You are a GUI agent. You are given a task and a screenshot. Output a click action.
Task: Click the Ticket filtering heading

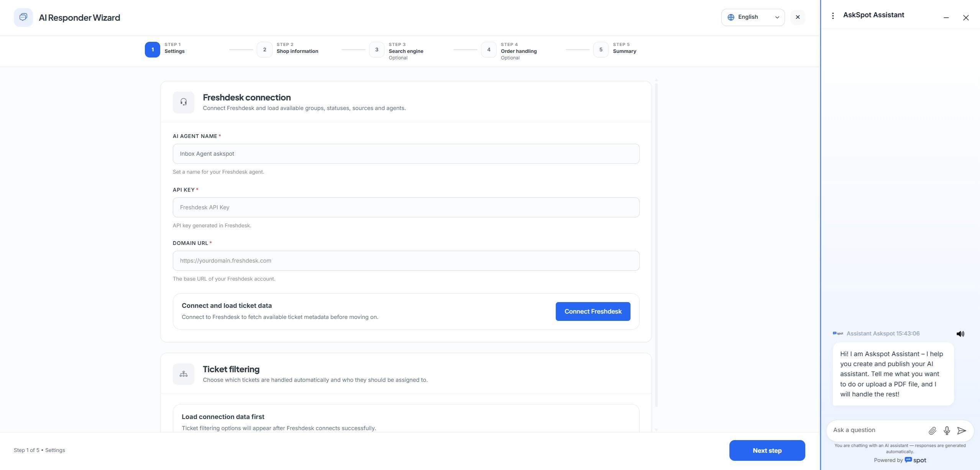pyautogui.click(x=231, y=369)
